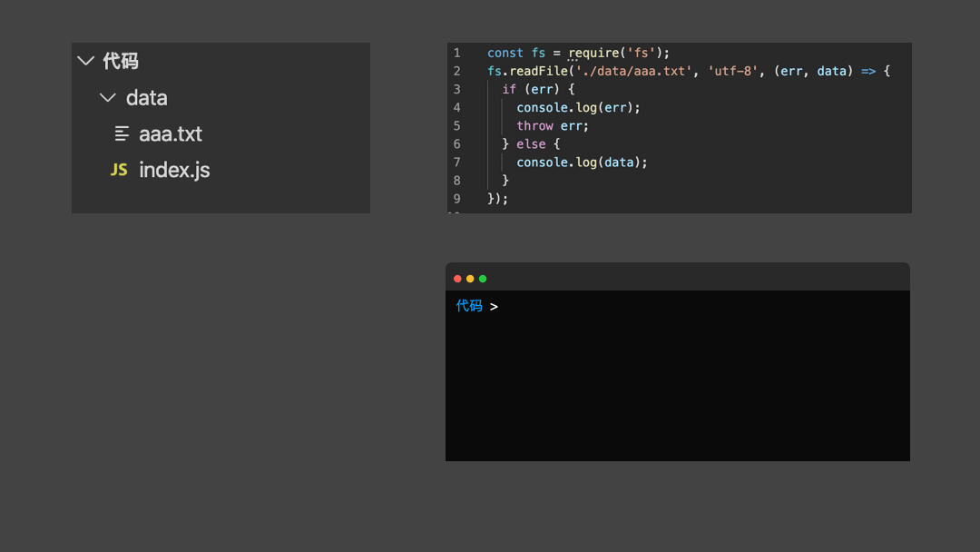Click the text file icon beside aaa.txt
The height and width of the screenshot is (552, 980).
tap(122, 133)
